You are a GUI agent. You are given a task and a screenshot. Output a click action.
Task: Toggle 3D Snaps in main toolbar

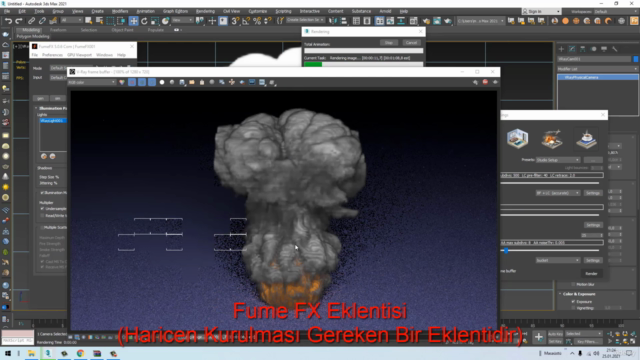235,21
